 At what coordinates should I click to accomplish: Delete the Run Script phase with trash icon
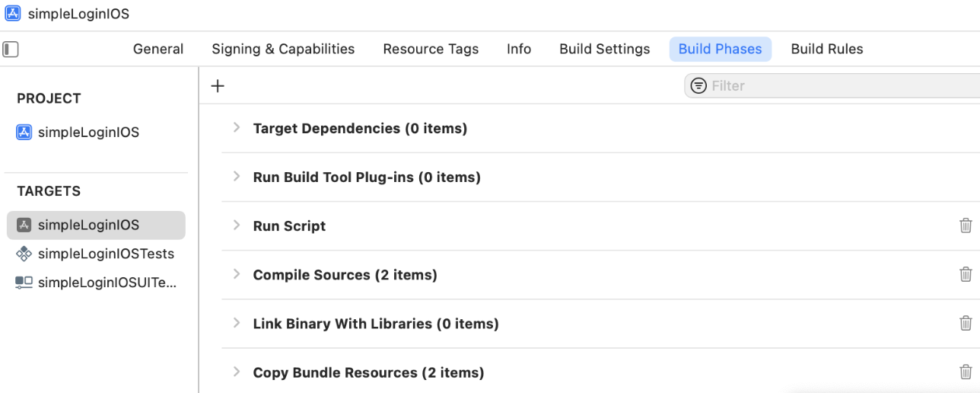click(x=966, y=225)
